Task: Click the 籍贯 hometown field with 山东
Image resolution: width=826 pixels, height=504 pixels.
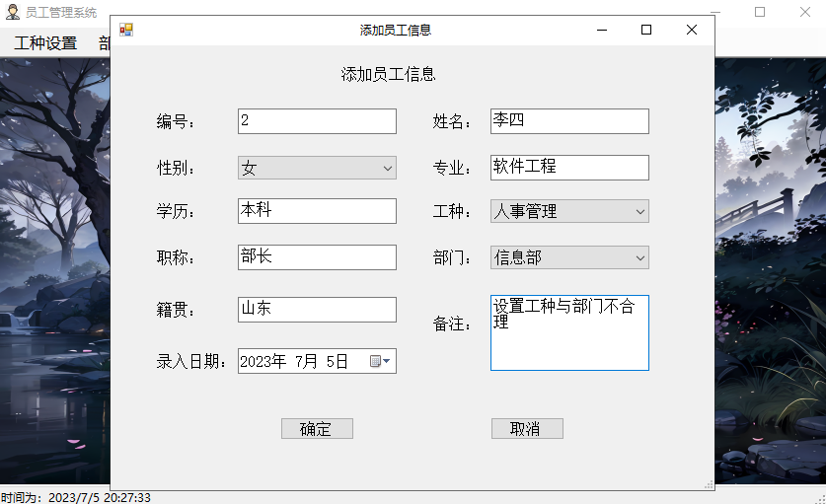Action: (x=317, y=310)
